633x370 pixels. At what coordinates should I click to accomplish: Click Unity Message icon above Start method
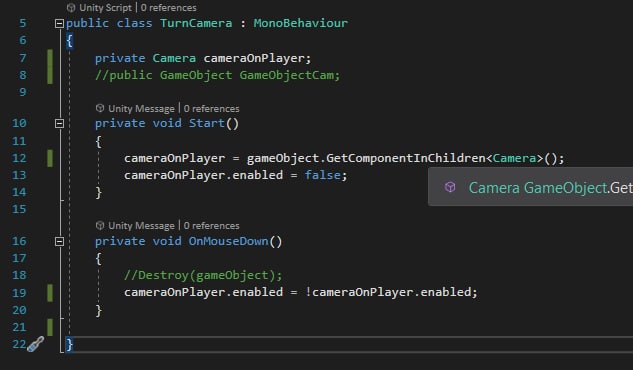point(100,108)
